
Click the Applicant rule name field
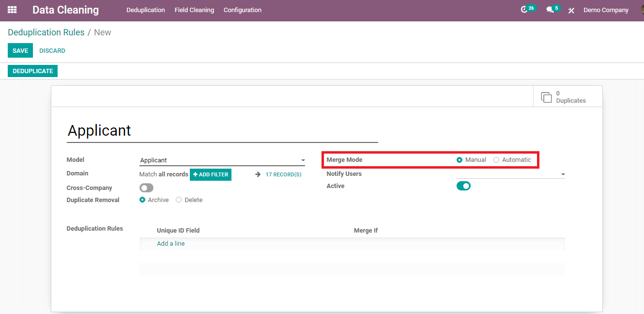click(x=222, y=131)
